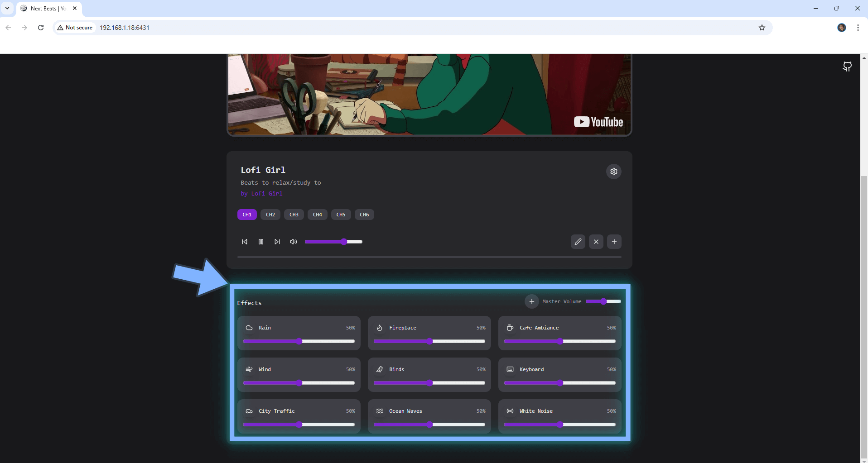Click the Birds icon
The image size is (868, 463).
(380, 369)
